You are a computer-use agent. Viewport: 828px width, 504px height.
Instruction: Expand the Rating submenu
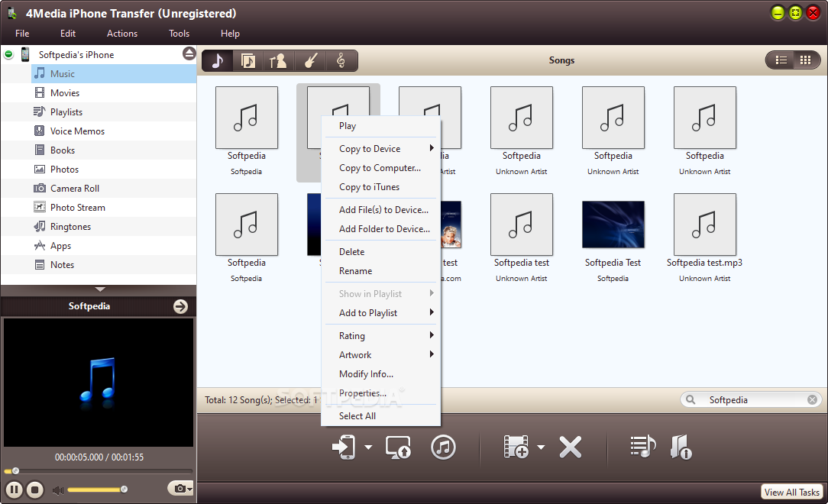[380, 336]
